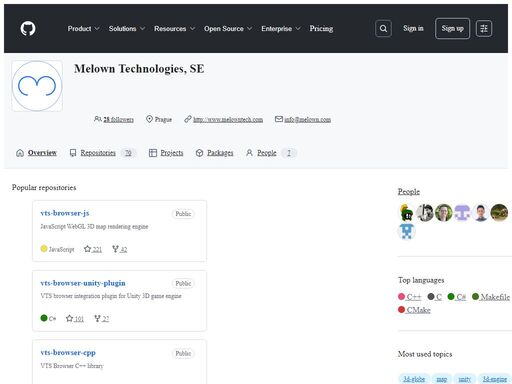Click fork icon of vts-browser-unity-plugin
This screenshot has height=384, width=512.
[x=97, y=318]
